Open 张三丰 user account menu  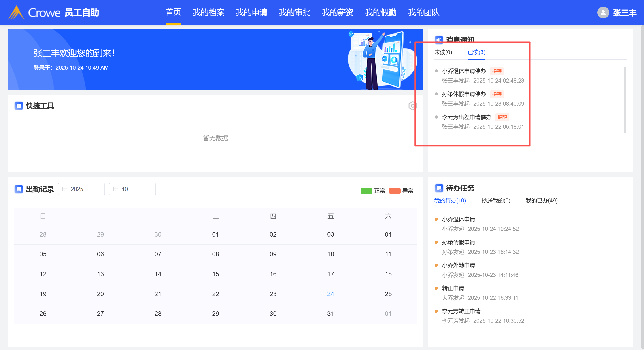click(x=624, y=13)
